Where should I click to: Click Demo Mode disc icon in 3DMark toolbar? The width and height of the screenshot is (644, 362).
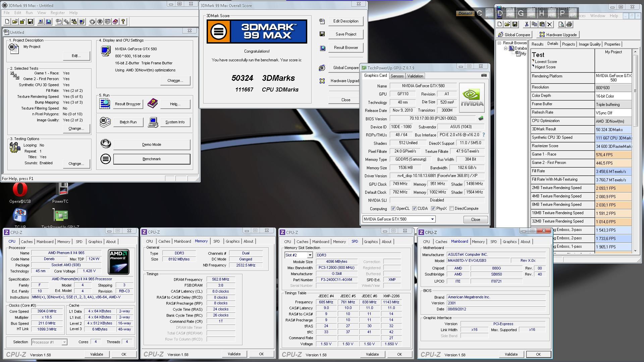point(92,22)
